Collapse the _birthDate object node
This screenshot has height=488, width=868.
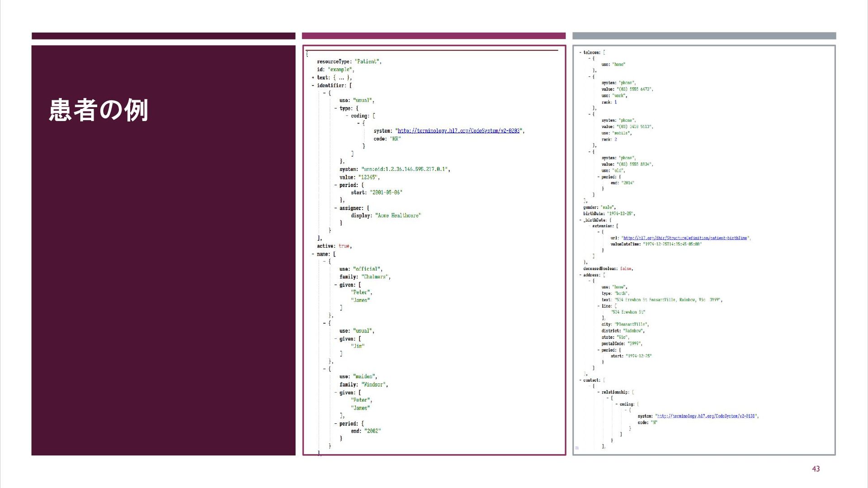point(580,221)
